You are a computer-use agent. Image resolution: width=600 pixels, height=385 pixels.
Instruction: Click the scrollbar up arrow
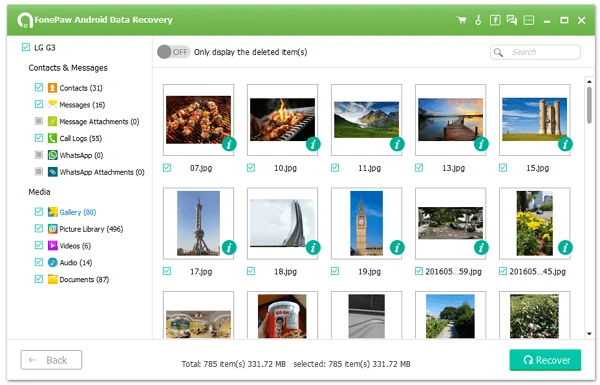[x=589, y=81]
